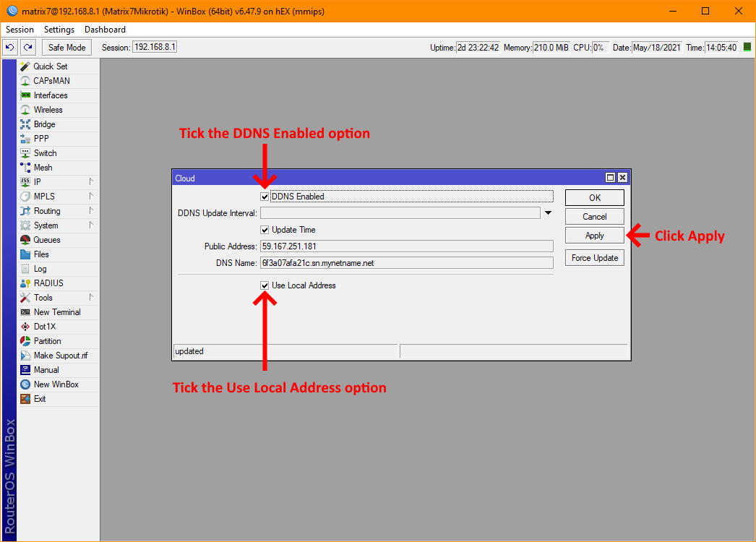This screenshot has width=756, height=542.
Task: Open the Queues menu
Action: point(58,240)
